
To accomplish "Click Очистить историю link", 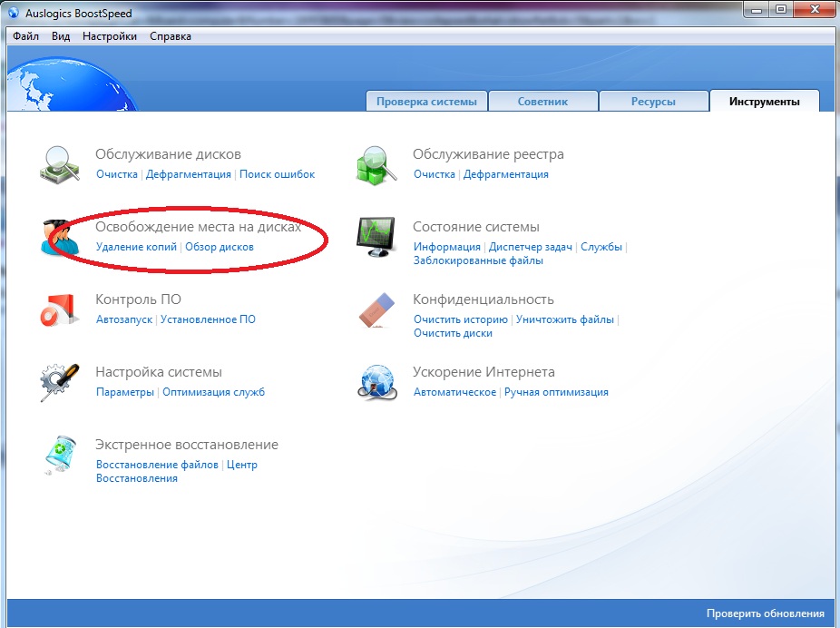I will [461, 319].
